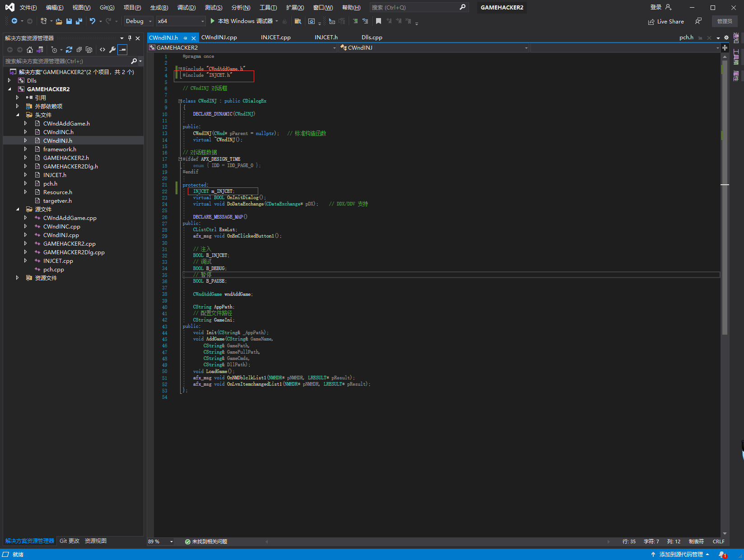Click the feedback person icon near Live Share
Screen dimensions: 744x560
698,21
